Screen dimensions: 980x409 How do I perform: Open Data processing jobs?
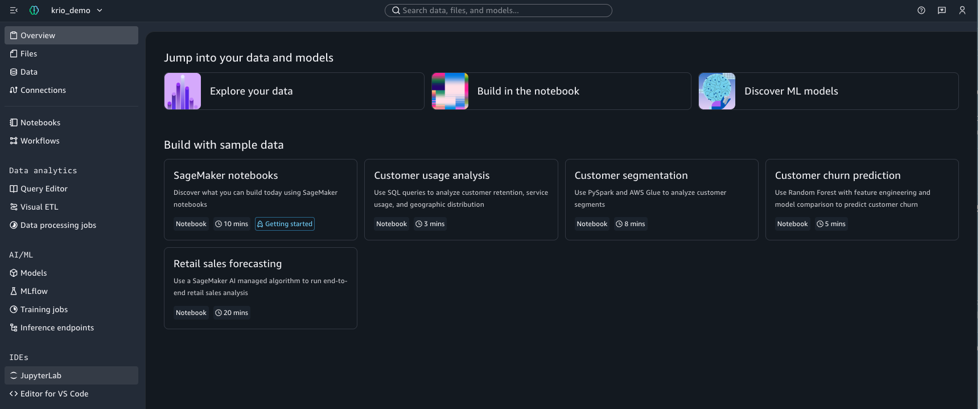click(x=71, y=225)
